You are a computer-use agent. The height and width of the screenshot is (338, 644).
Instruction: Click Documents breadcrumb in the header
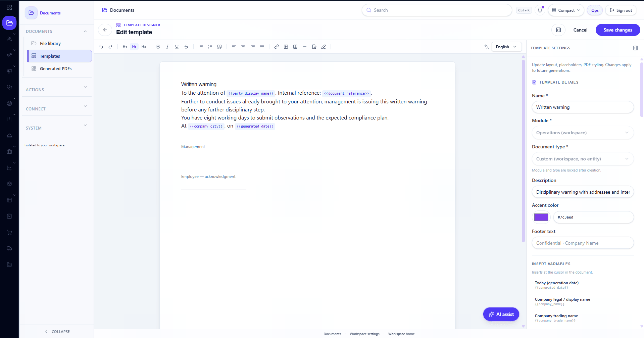(118, 10)
